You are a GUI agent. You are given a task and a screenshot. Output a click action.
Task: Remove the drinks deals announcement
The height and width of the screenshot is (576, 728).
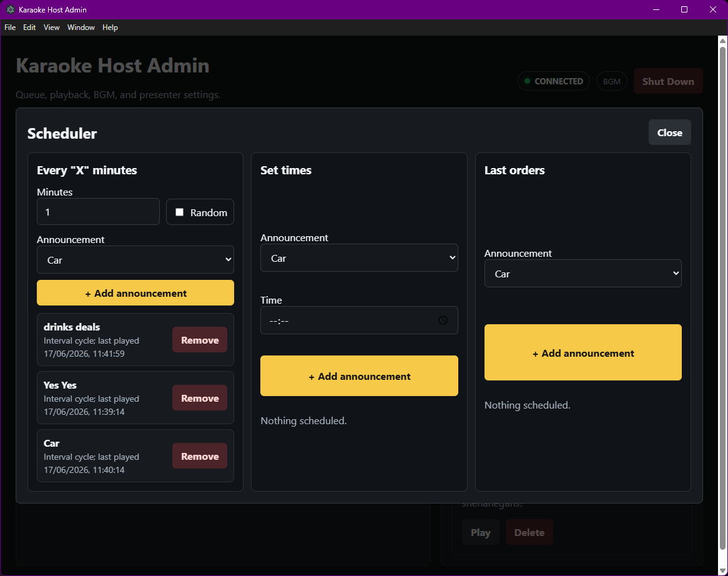coord(200,340)
